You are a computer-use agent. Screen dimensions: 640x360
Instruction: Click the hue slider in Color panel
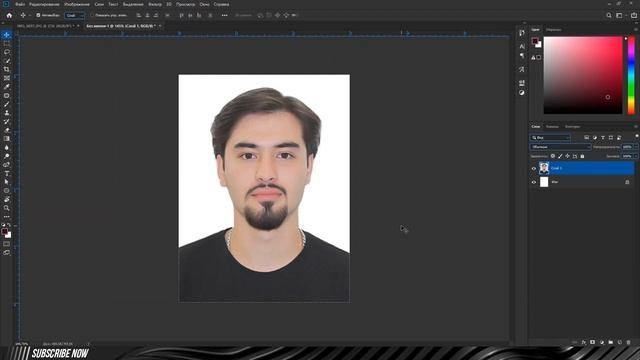tap(631, 75)
